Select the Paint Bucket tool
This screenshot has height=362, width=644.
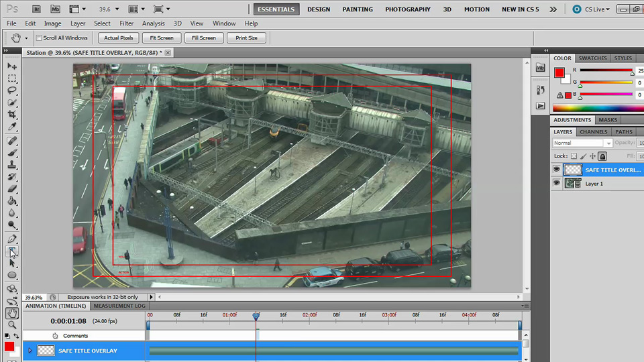click(12, 201)
